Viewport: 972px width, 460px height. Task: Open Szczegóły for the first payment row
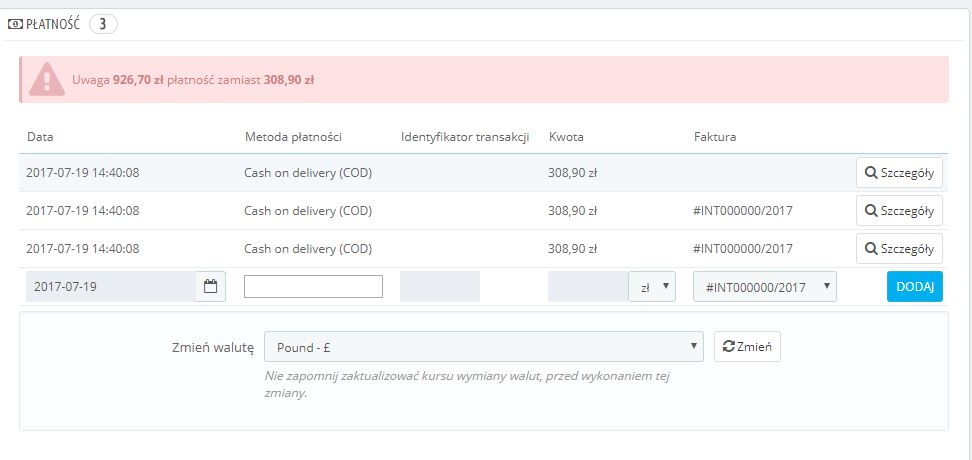coord(899,173)
